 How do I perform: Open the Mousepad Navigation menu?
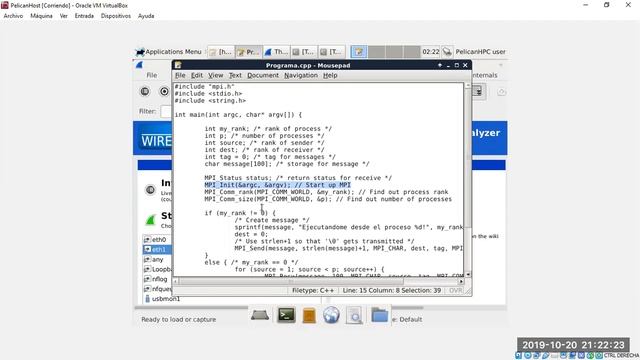click(301, 75)
